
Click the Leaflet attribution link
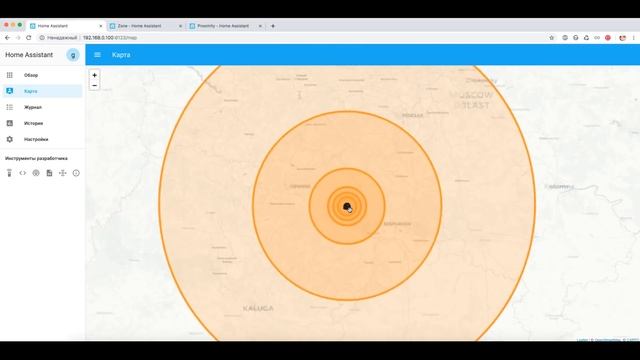click(x=582, y=340)
